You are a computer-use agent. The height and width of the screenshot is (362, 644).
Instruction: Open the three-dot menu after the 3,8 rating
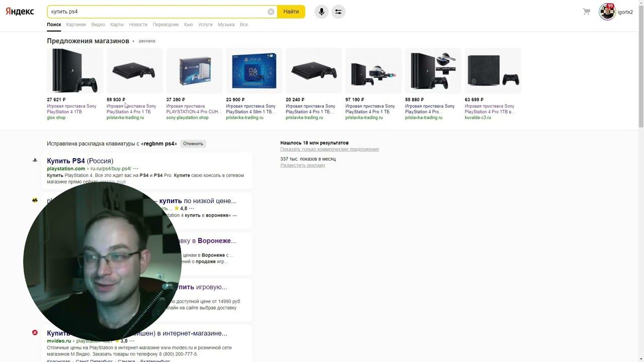[132, 341]
